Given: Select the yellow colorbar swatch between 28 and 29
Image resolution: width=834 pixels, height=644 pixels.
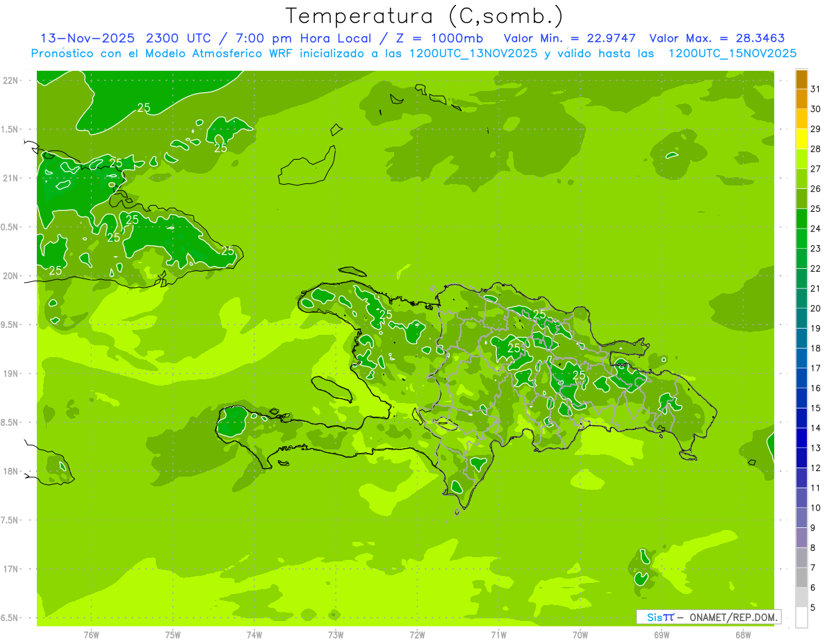Looking at the screenshot, I should click(x=801, y=139).
